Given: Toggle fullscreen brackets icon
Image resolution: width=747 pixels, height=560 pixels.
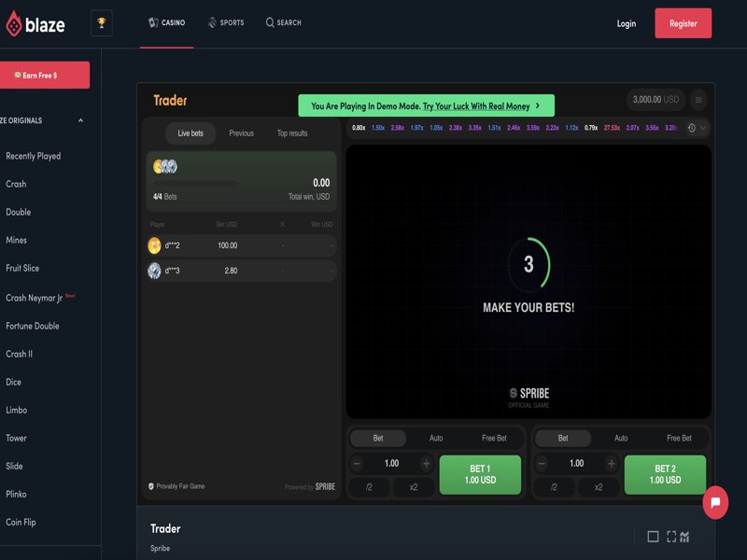Looking at the screenshot, I should coord(671,537).
